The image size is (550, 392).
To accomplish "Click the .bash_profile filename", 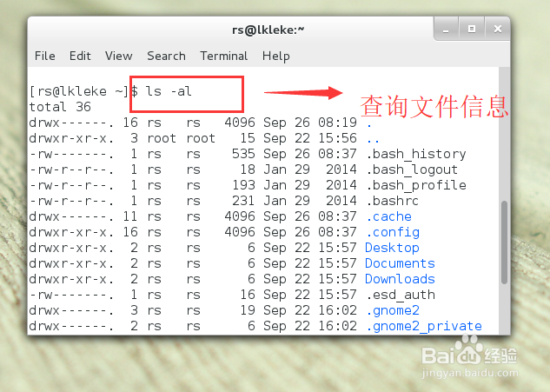I will (x=416, y=185).
